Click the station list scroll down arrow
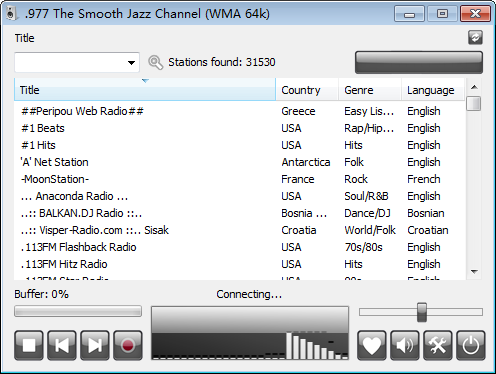This screenshot has height=374, width=496. 474,272
